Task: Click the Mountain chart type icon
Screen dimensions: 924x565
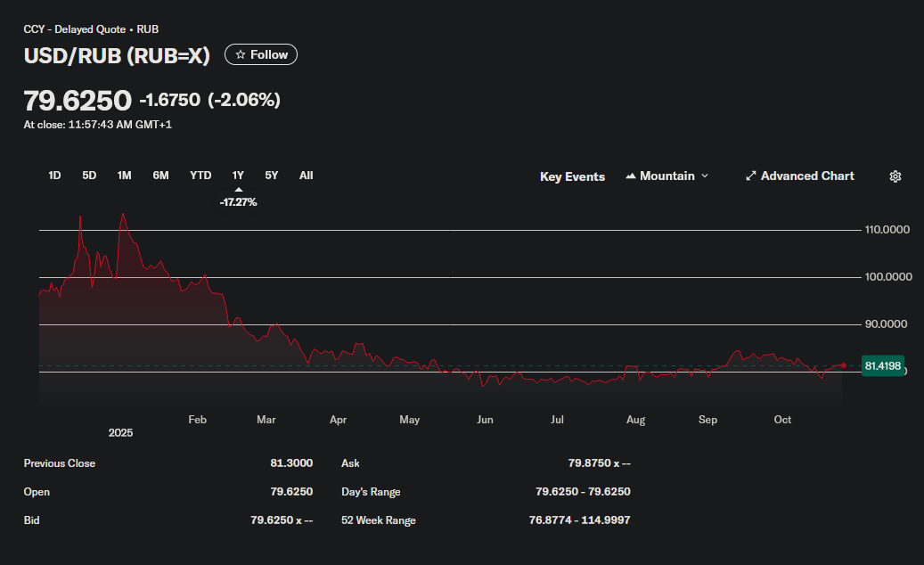Action: click(x=631, y=176)
